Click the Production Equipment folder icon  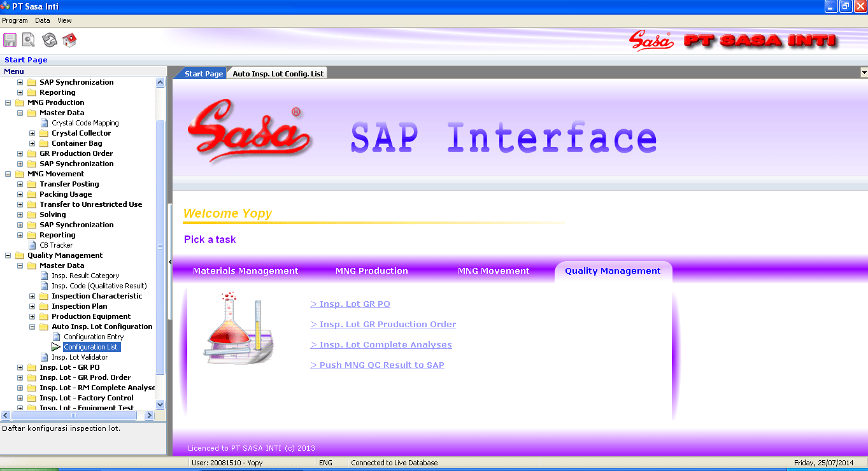(44, 316)
